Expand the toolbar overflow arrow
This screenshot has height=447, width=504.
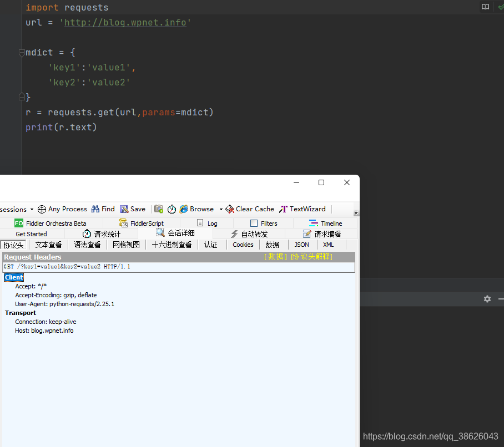356,212
